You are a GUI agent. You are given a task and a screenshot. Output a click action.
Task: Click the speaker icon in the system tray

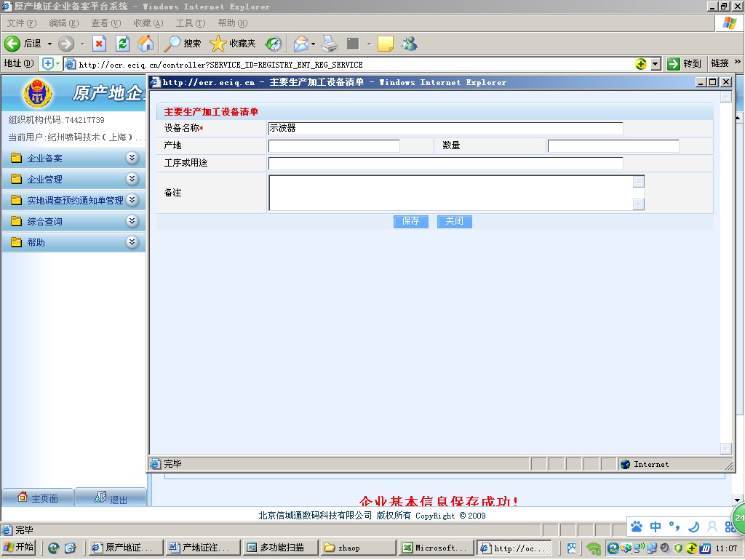pyautogui.click(x=664, y=548)
